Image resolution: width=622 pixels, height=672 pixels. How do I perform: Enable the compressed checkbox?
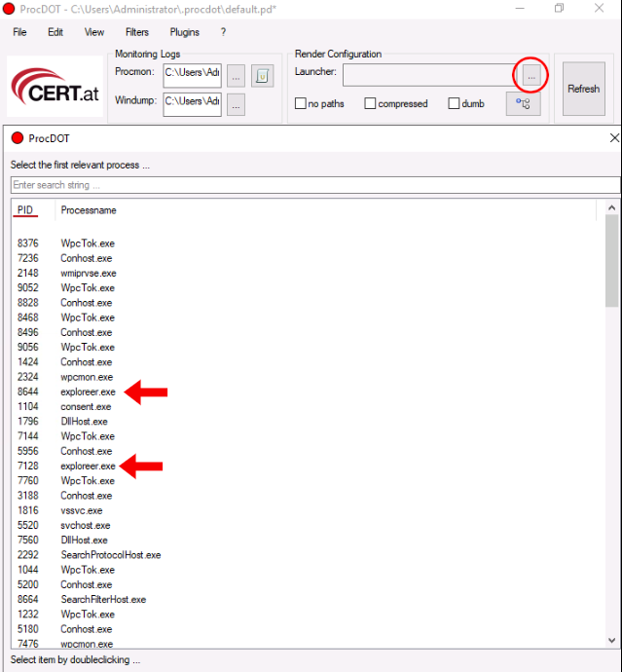point(370,103)
